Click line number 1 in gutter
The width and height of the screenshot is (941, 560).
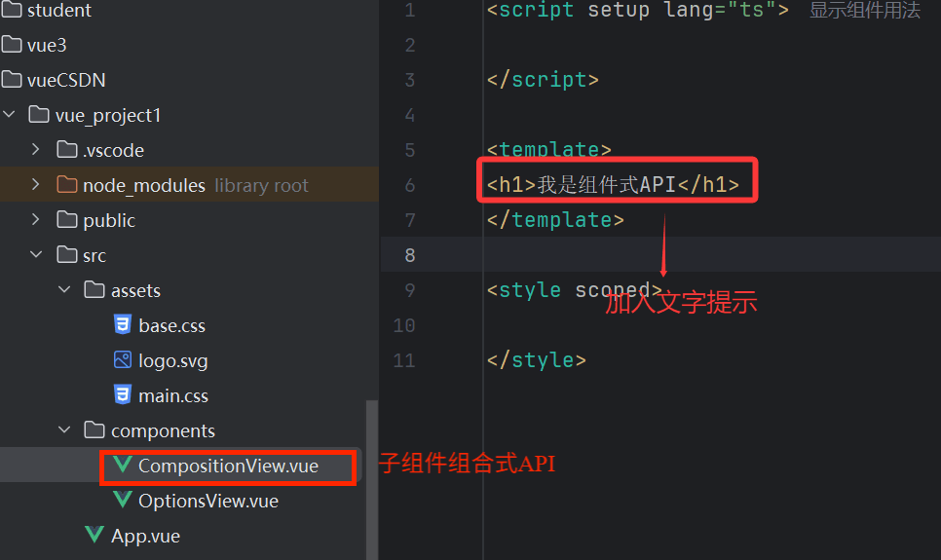click(x=410, y=10)
